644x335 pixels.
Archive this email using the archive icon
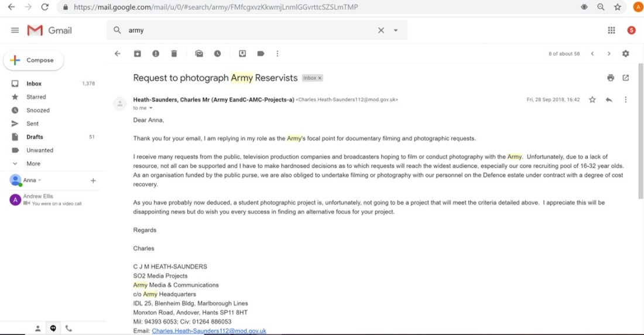tap(138, 53)
